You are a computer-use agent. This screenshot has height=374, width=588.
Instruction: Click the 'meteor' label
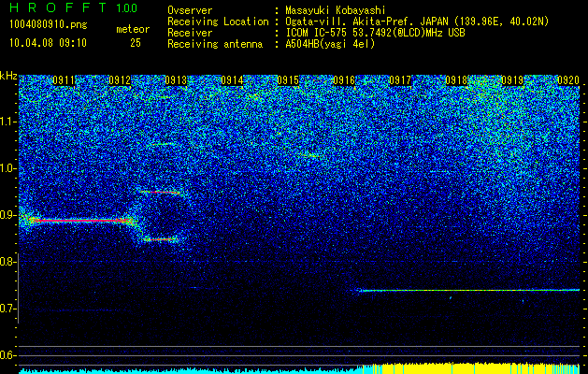click(x=133, y=29)
